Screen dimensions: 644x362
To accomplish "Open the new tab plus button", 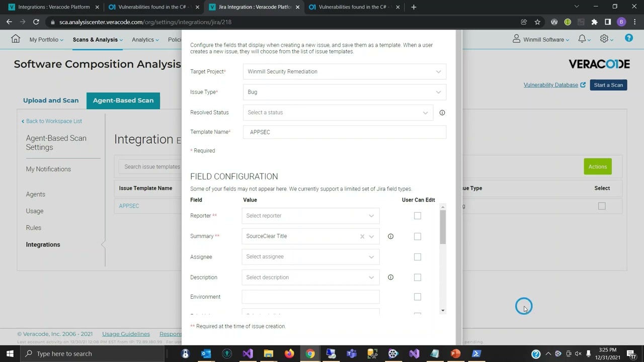I will click(414, 7).
